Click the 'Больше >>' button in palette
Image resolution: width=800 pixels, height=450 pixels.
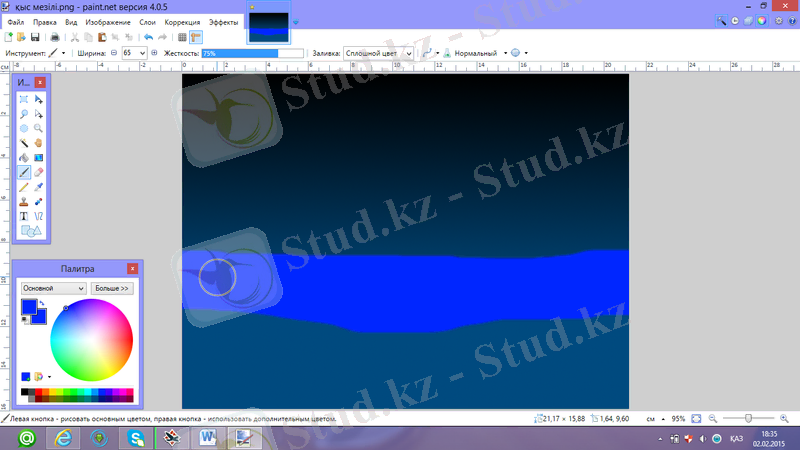[111, 288]
